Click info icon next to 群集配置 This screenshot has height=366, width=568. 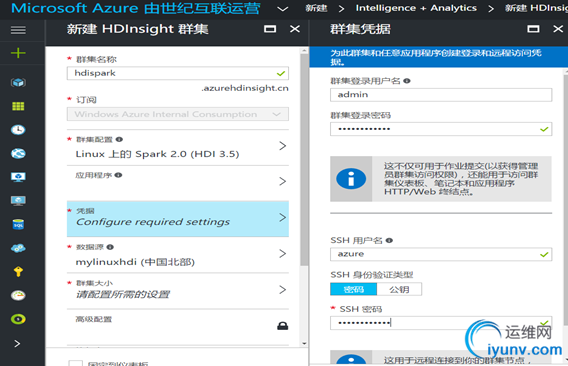119,139
